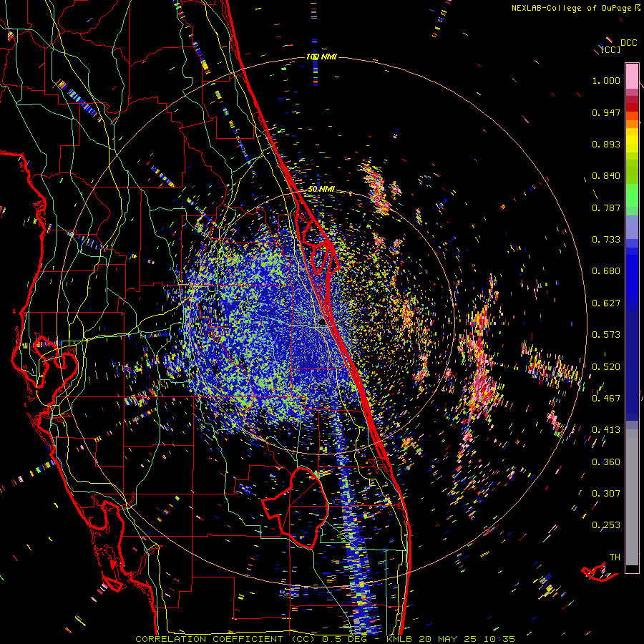
Task: Click the 0.360 color scale value
Action: (606, 462)
